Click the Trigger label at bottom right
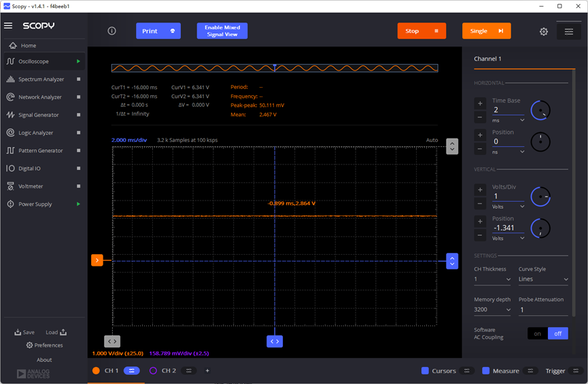The width and height of the screenshot is (588, 384). pos(555,370)
